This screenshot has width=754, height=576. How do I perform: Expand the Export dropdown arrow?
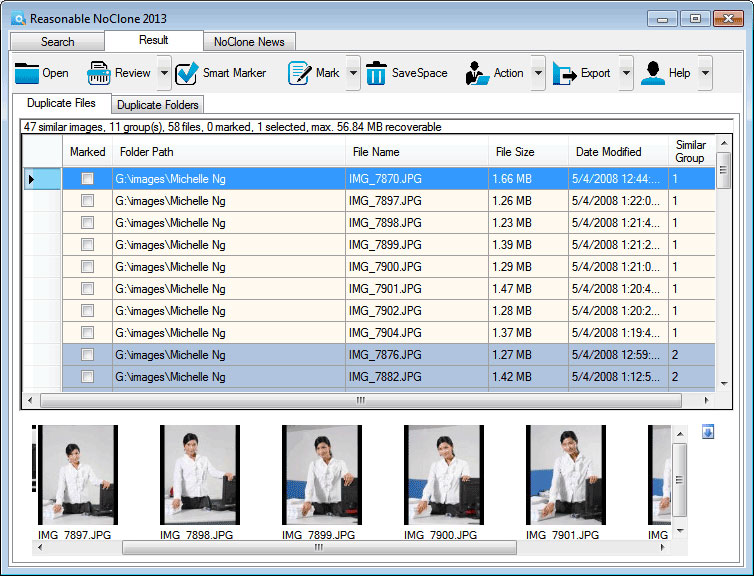pyautogui.click(x=626, y=73)
